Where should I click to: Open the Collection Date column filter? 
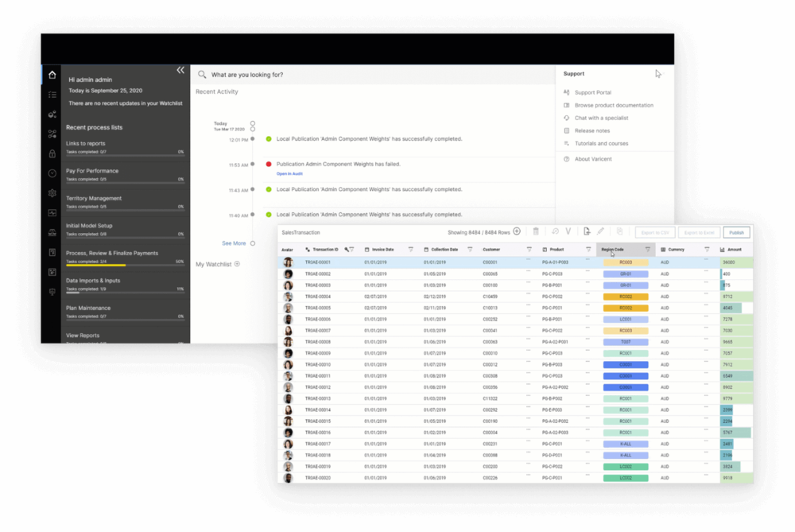pos(470,250)
